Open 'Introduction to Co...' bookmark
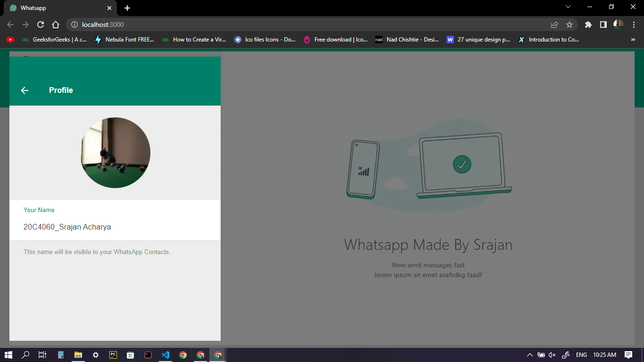The height and width of the screenshot is (362, 644). [549, 40]
